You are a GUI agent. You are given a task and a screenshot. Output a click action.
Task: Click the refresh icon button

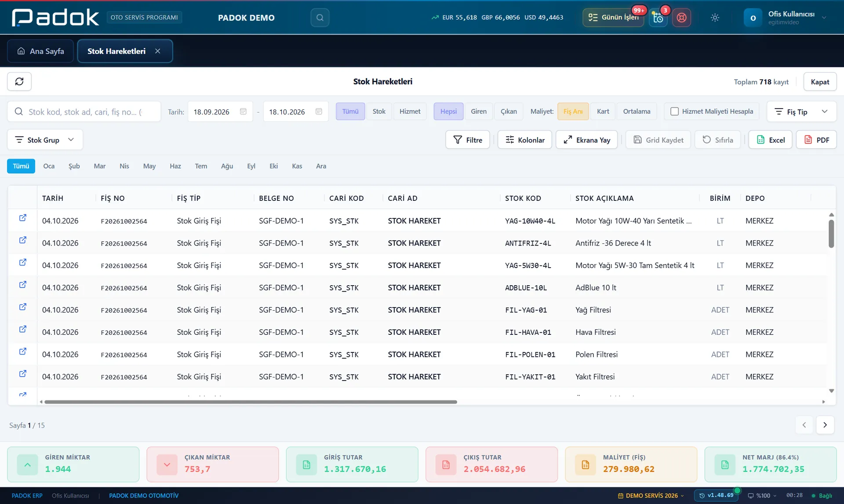[19, 82]
